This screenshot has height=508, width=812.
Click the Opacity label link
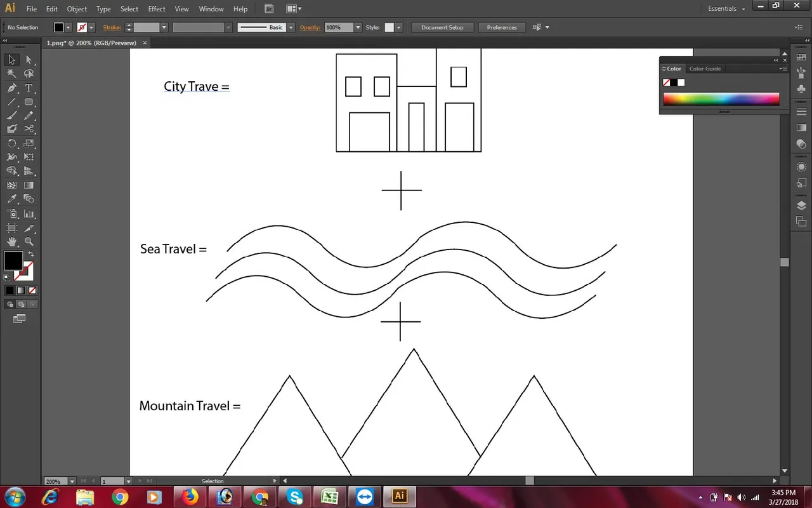[x=310, y=27]
